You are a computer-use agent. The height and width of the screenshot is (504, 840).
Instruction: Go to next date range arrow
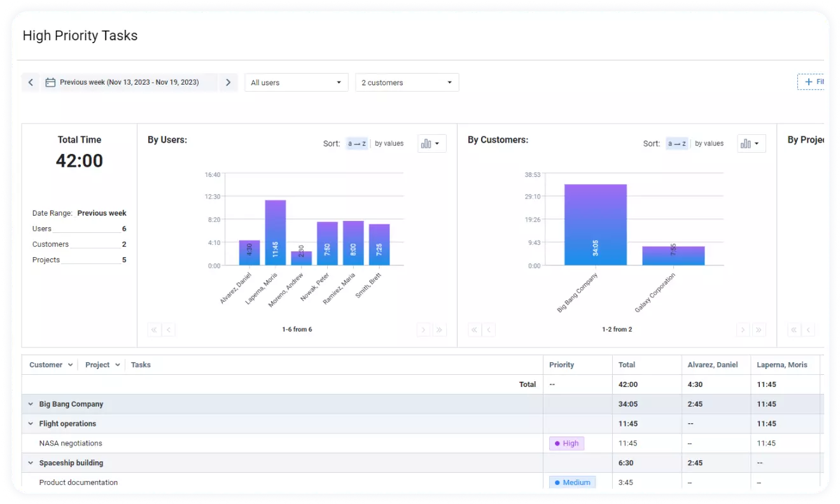[x=228, y=83]
